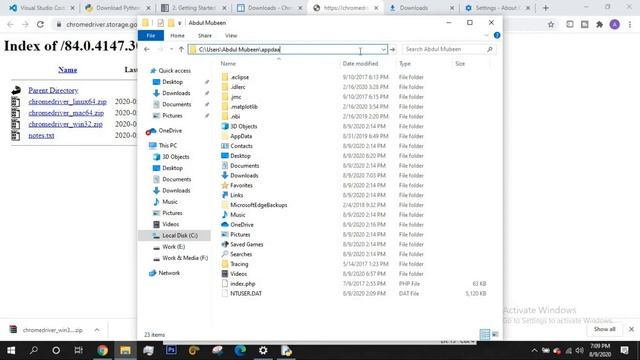Select Quick access in navigation pane
The image size is (640, 360).
174,71
